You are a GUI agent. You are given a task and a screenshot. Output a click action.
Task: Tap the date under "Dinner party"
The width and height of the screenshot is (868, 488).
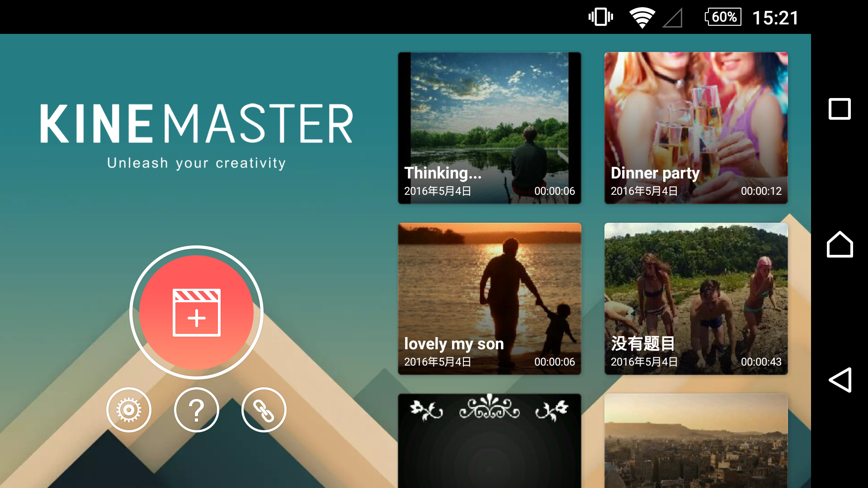[x=644, y=191]
